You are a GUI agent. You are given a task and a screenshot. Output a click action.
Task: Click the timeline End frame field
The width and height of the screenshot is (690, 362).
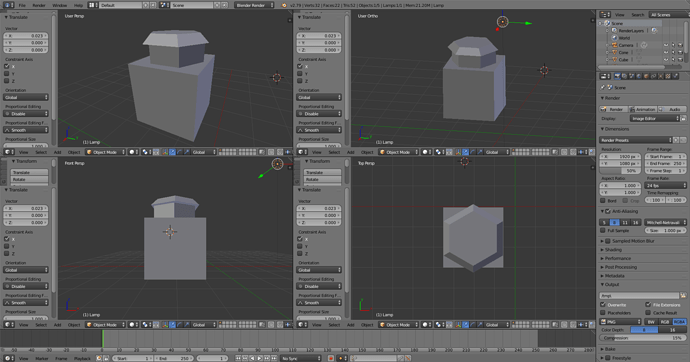(173, 358)
